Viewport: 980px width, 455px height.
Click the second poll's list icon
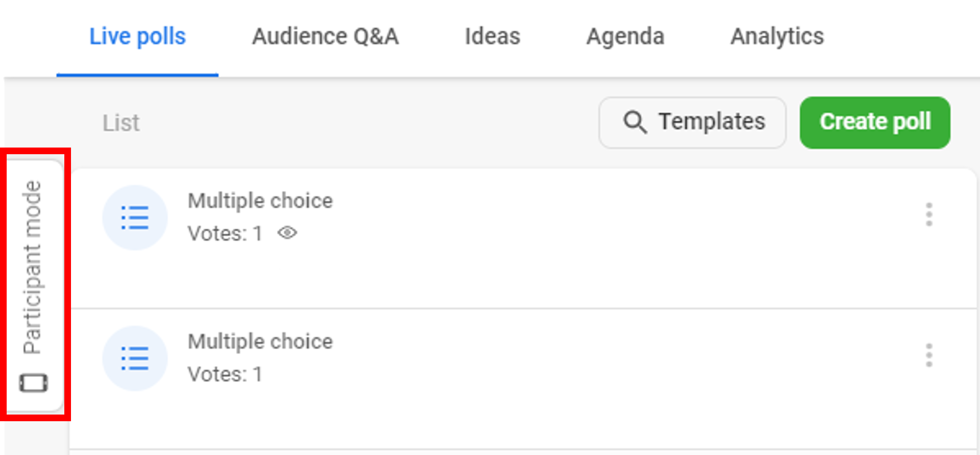[x=135, y=358]
